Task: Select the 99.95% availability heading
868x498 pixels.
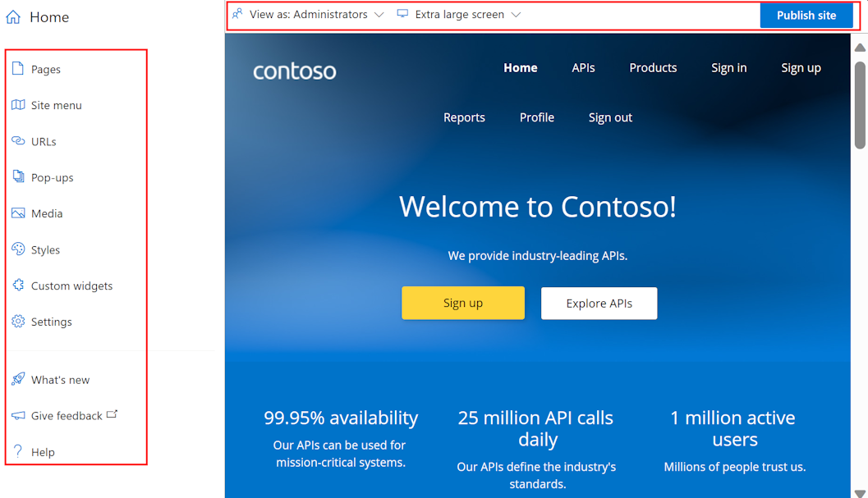Action: tap(341, 418)
